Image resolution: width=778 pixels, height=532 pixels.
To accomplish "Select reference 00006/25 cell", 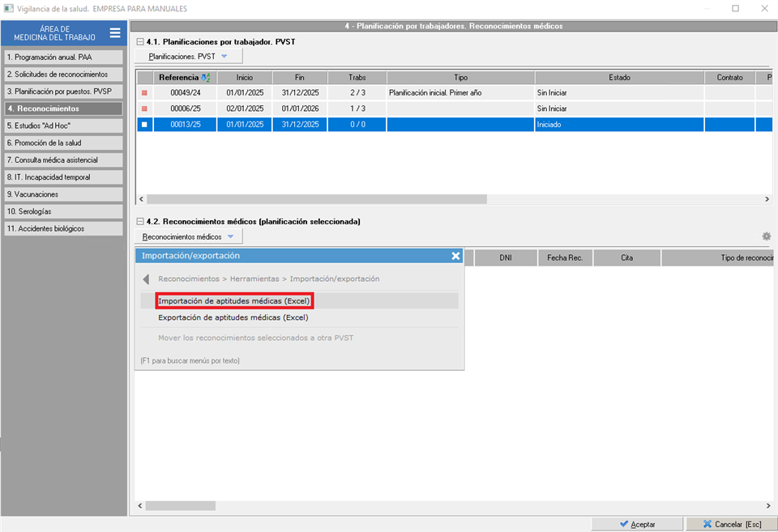I will (186, 109).
